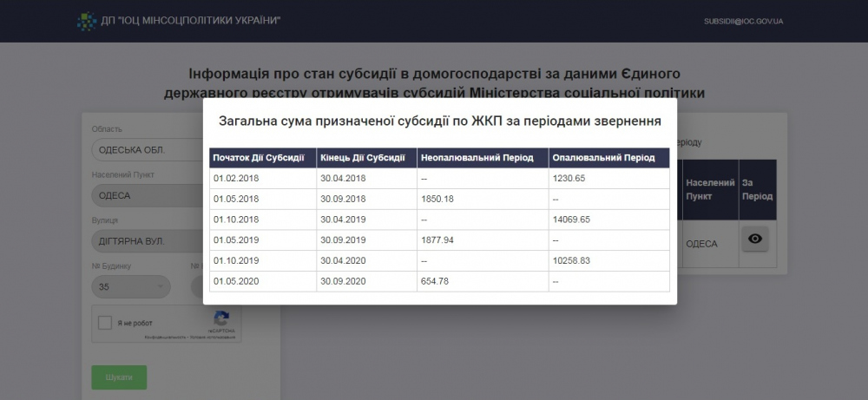This screenshot has width=868, height=400.
Task: Click the reCAPTCHA logo icon
Action: (x=221, y=319)
